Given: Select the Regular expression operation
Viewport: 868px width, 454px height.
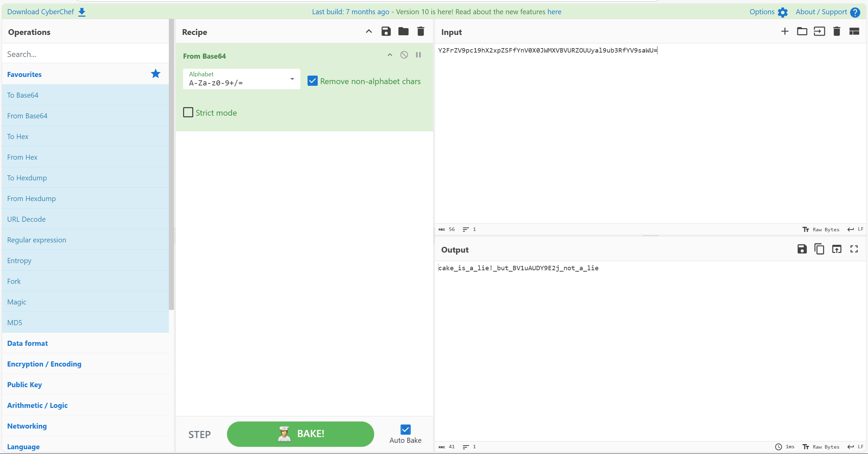Looking at the screenshot, I should tap(85, 240).
